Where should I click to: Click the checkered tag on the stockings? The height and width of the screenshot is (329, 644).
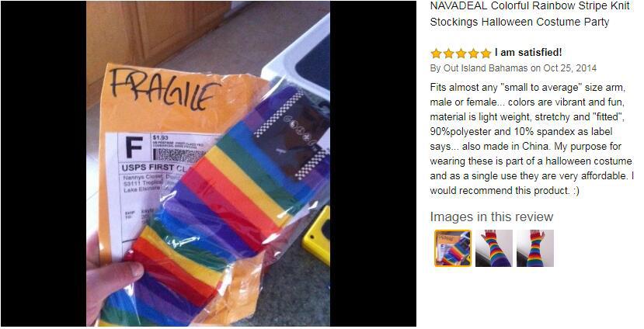(292, 135)
